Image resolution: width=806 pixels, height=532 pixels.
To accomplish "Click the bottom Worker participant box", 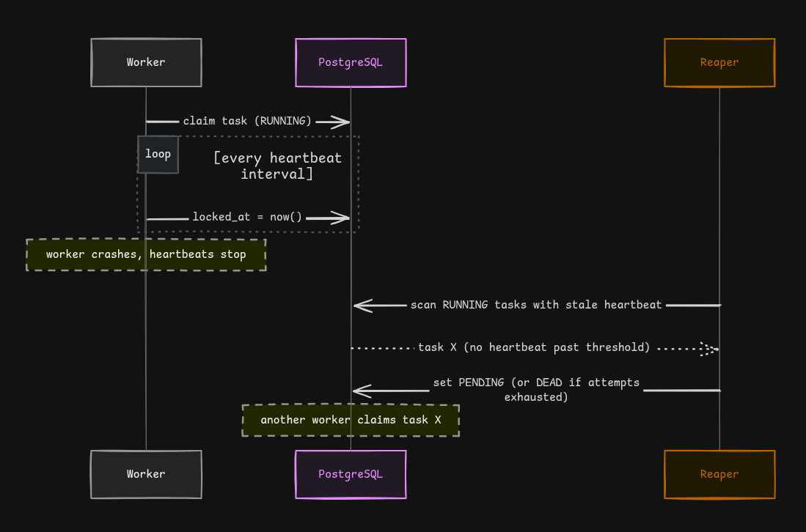I will pyautogui.click(x=146, y=475).
